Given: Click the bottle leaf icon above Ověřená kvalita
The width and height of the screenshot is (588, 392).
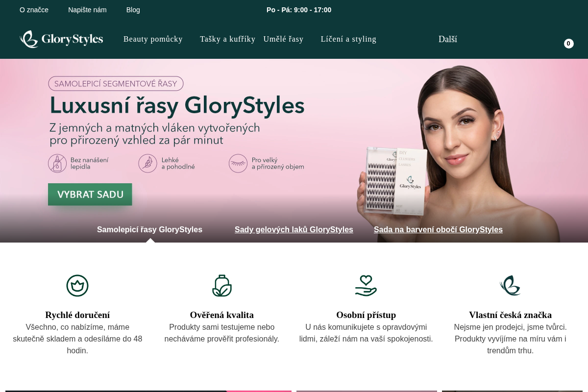Looking at the screenshot, I should pos(222,286).
